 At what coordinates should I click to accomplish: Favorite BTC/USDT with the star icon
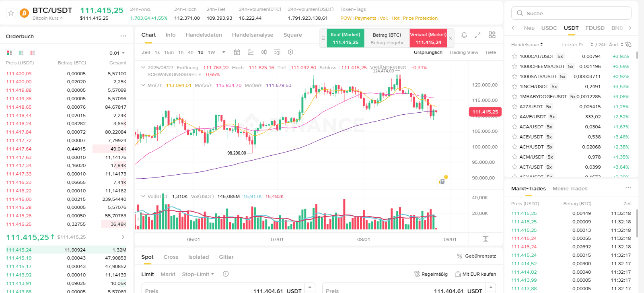click(x=11, y=13)
